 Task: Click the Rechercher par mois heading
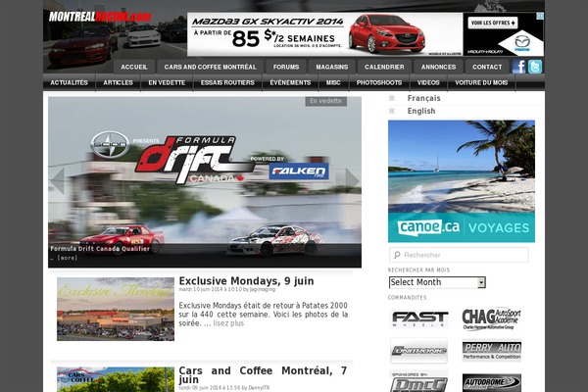[x=418, y=270]
